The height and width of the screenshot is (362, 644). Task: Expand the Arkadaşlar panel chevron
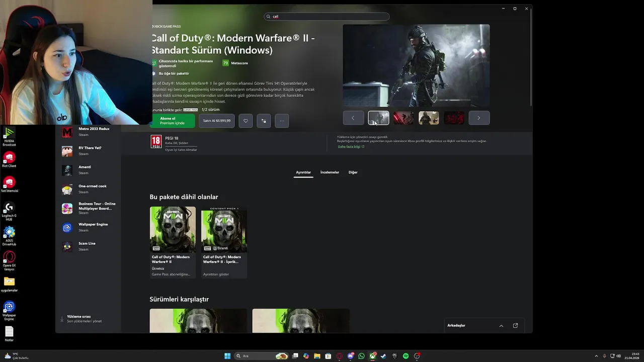[x=501, y=326]
